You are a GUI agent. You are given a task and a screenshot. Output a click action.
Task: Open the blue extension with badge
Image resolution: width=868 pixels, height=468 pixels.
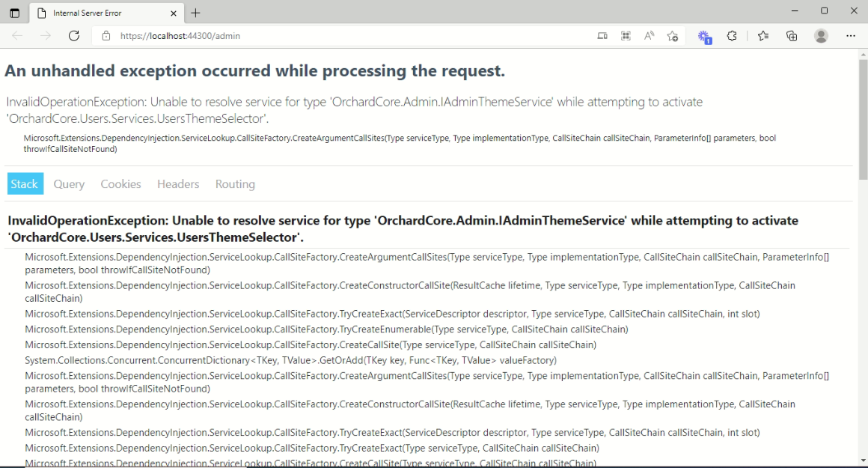704,37
